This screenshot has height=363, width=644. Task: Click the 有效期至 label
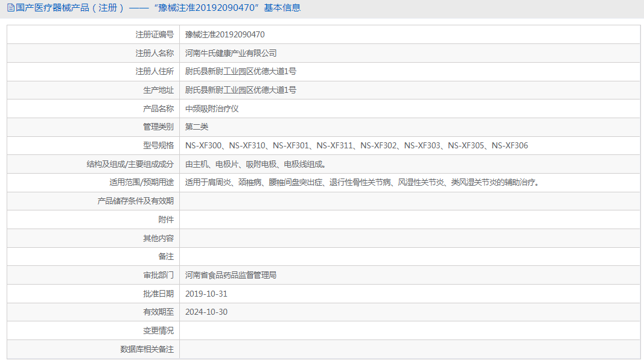pos(158,312)
